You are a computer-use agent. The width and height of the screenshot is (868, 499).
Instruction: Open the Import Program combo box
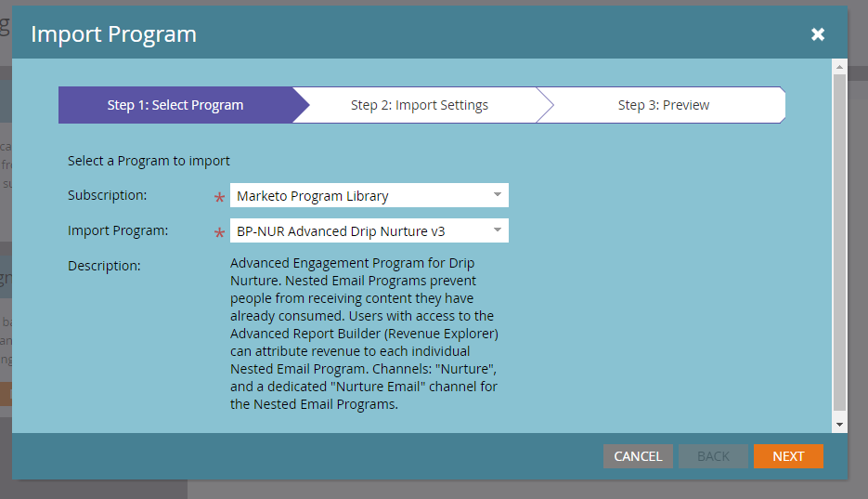coord(357,230)
